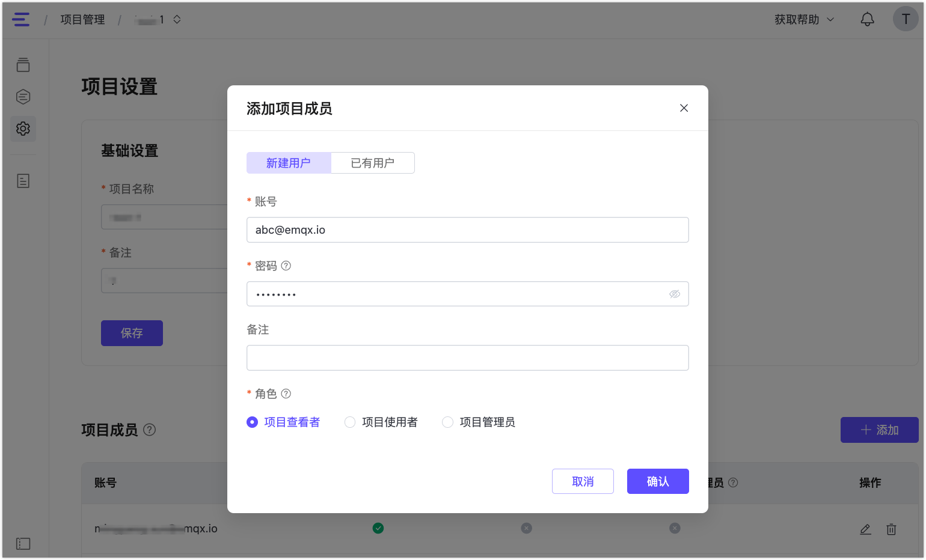Click the T avatar in the top bar
Screen dimensions: 926x560
pos(906,19)
